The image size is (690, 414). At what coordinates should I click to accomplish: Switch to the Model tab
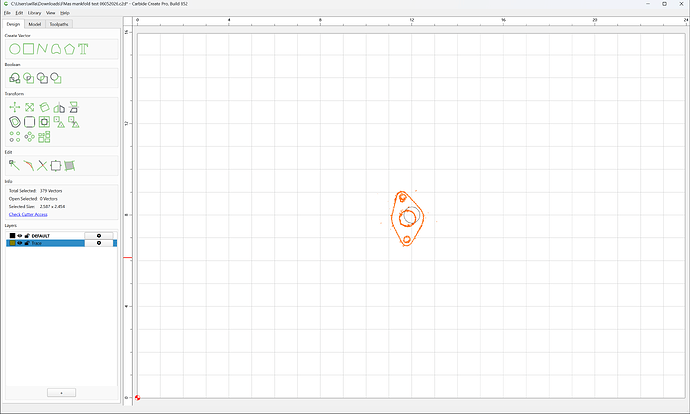click(x=35, y=24)
